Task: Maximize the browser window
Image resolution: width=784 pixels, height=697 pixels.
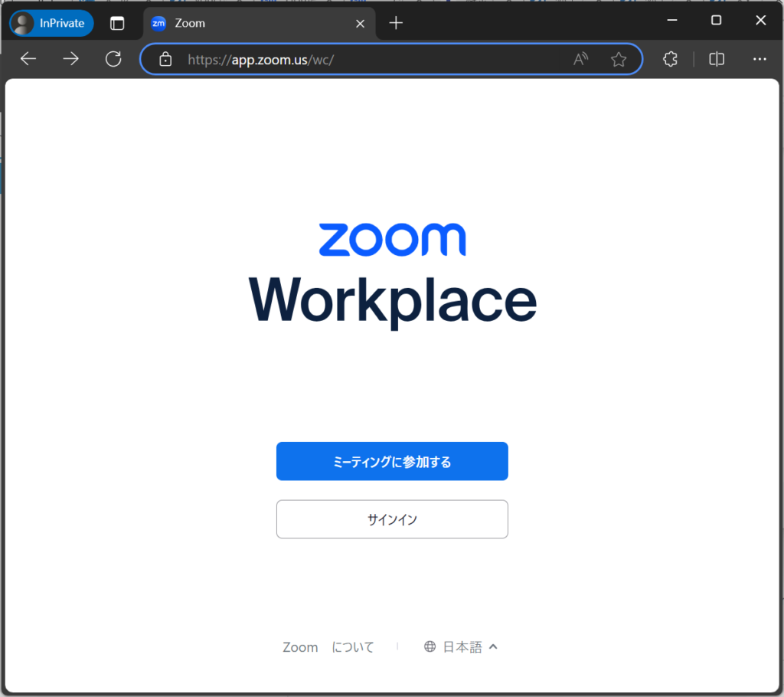Action: 716,20
